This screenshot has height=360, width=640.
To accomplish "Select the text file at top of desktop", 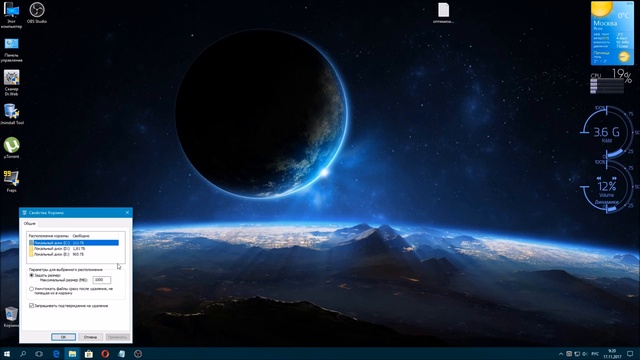I will tap(443, 13).
